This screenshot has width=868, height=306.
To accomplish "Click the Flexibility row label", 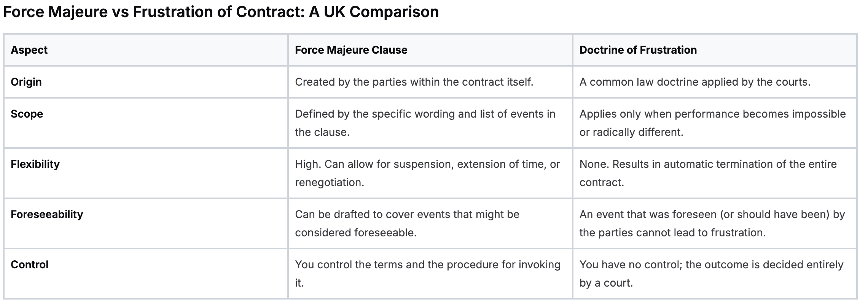I will point(35,164).
